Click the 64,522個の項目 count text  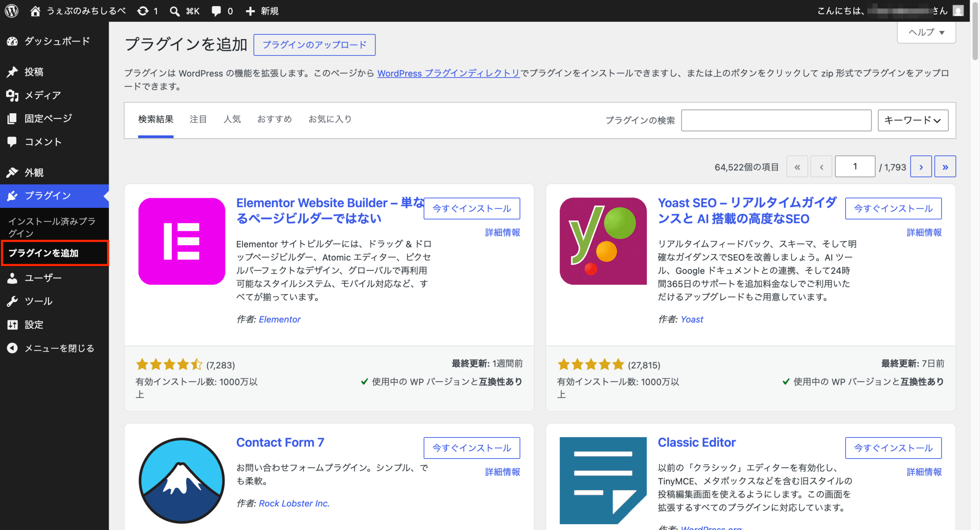(746, 167)
